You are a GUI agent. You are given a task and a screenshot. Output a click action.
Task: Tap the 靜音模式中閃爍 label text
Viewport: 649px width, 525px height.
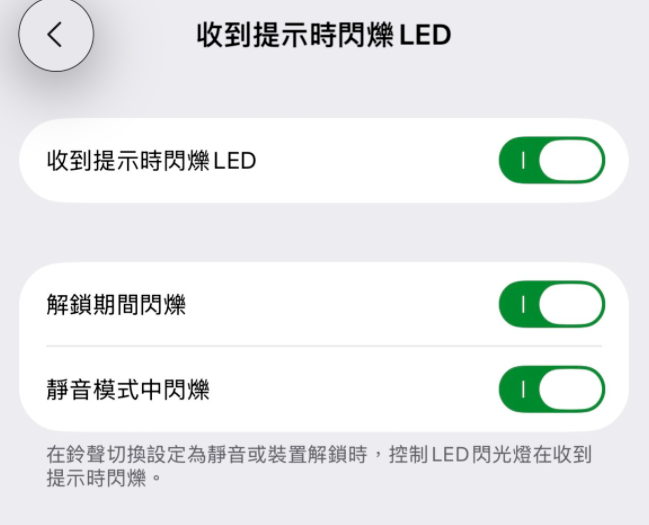[x=128, y=390]
